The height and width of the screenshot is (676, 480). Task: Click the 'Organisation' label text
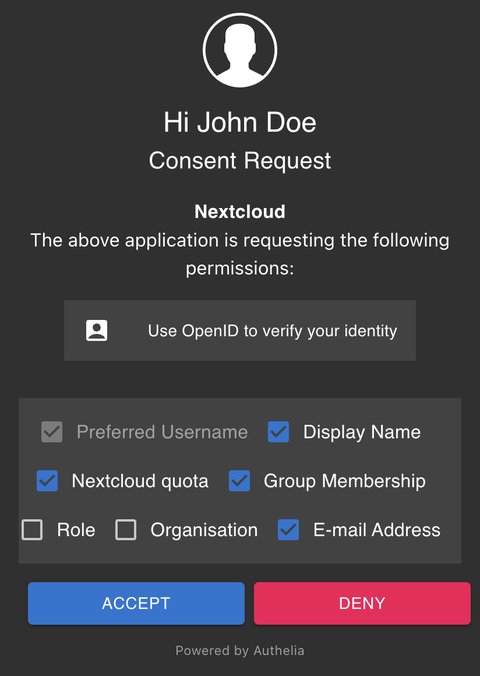[x=204, y=530]
